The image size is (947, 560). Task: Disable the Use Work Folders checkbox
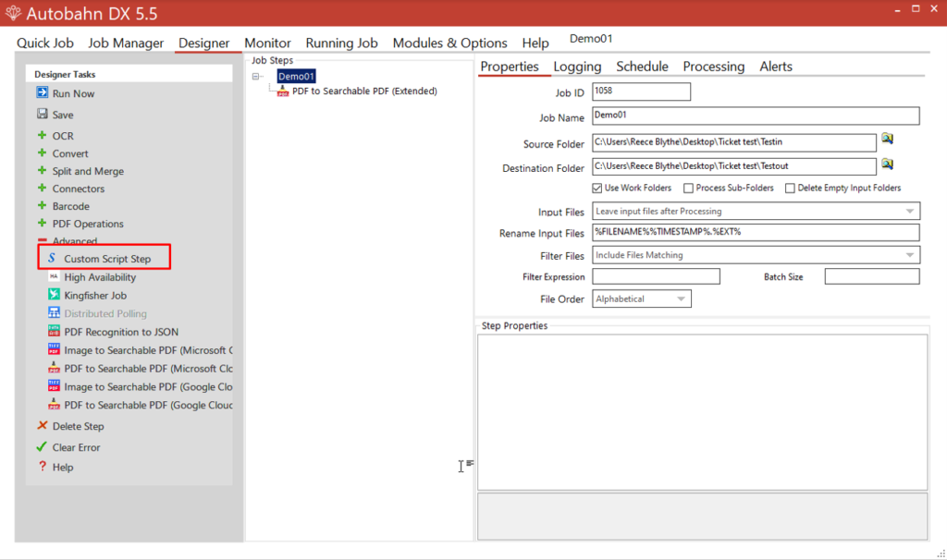[x=596, y=189]
